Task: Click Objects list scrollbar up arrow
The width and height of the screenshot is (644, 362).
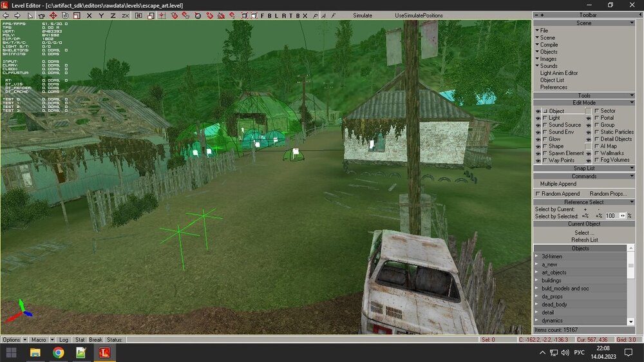Action: (x=631, y=249)
